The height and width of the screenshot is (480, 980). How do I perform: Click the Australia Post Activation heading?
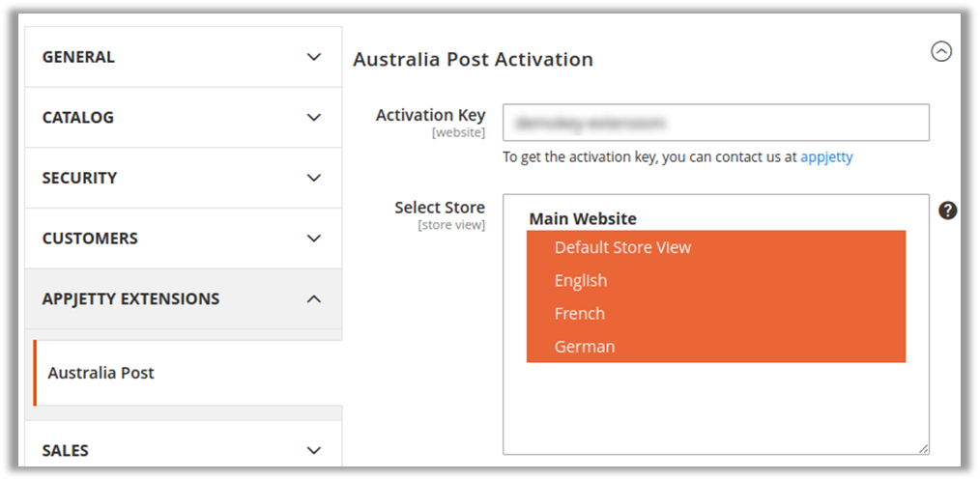pos(473,59)
